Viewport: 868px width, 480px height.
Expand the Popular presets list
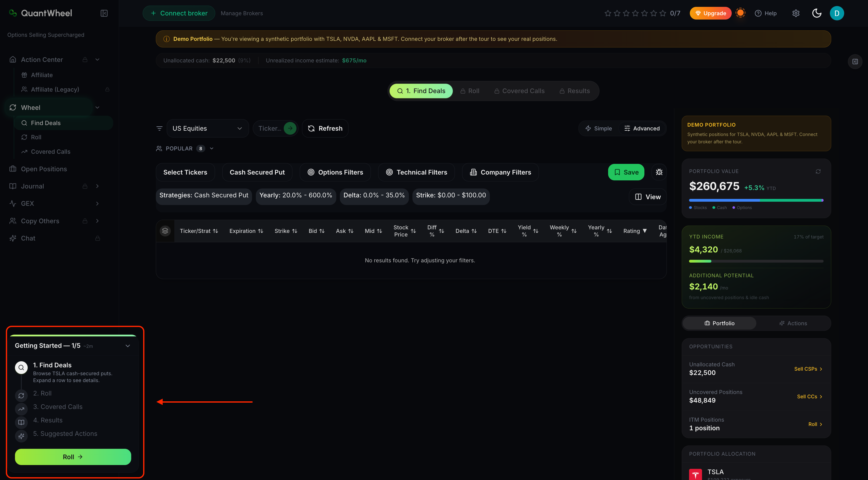click(x=212, y=149)
